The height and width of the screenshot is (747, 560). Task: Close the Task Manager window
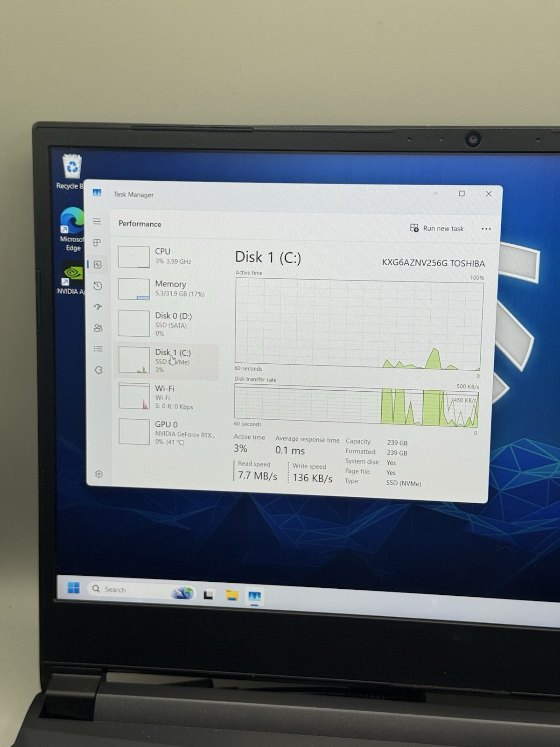click(489, 194)
